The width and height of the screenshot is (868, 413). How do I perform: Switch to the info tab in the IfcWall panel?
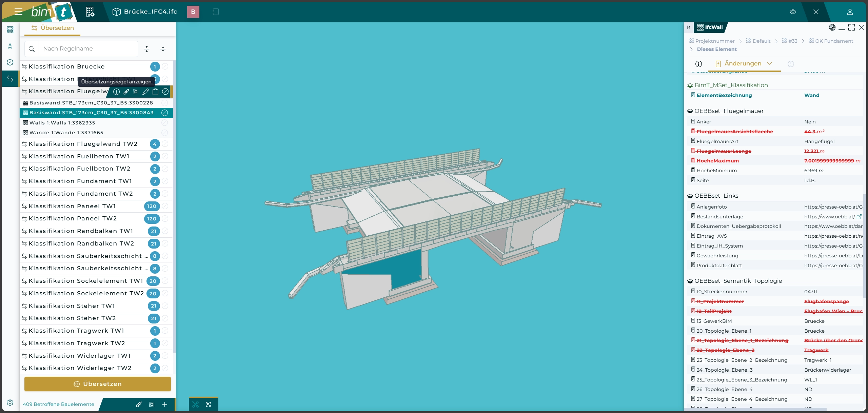[698, 64]
